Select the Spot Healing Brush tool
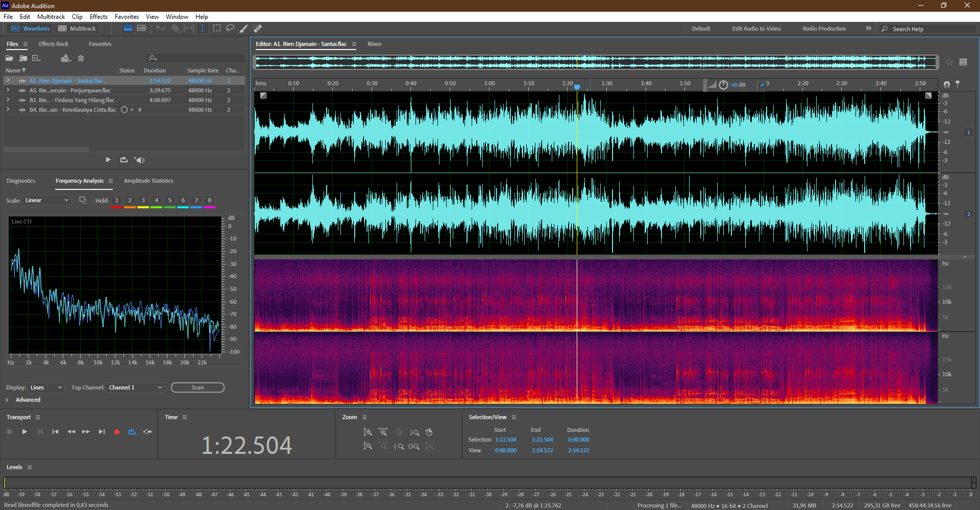This screenshot has height=510, width=980. [258, 29]
